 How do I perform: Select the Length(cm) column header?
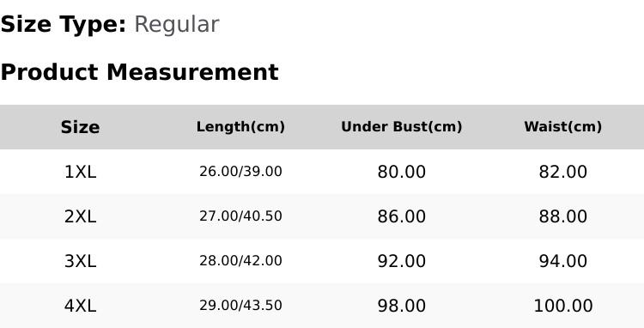[x=240, y=127]
